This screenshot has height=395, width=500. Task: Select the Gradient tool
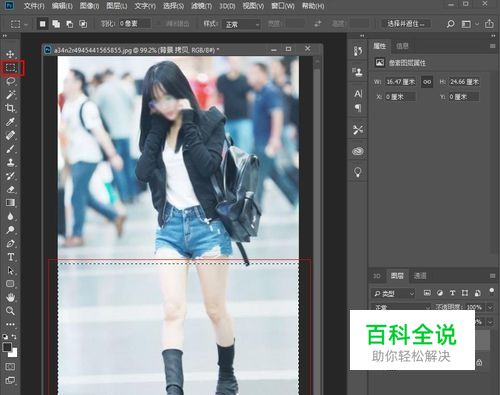tap(10, 203)
